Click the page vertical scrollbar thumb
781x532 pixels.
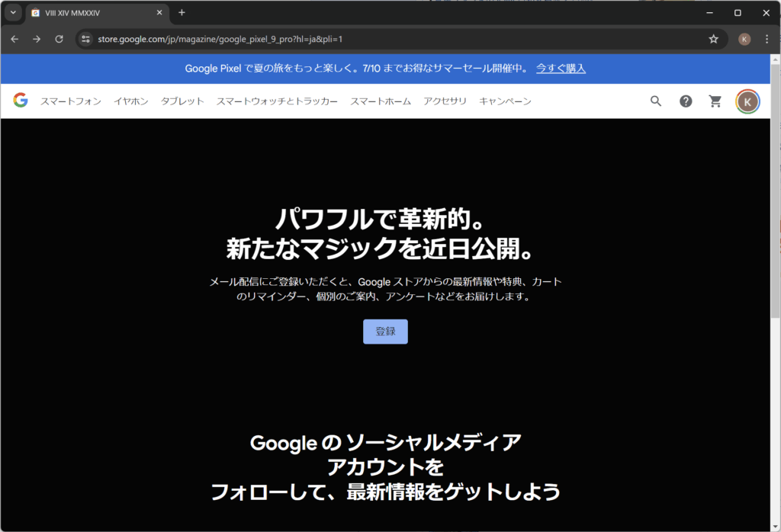tap(776, 191)
